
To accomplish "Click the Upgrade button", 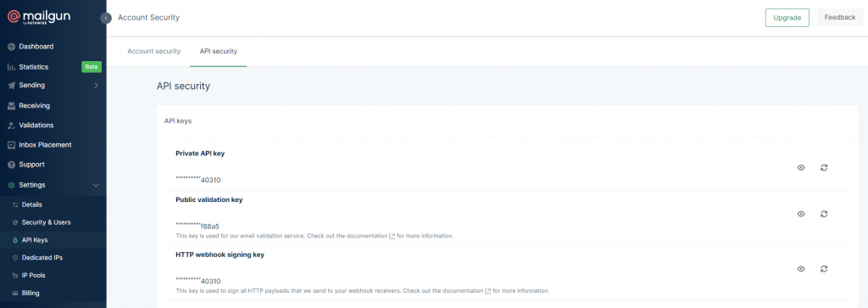I will 787,18.
